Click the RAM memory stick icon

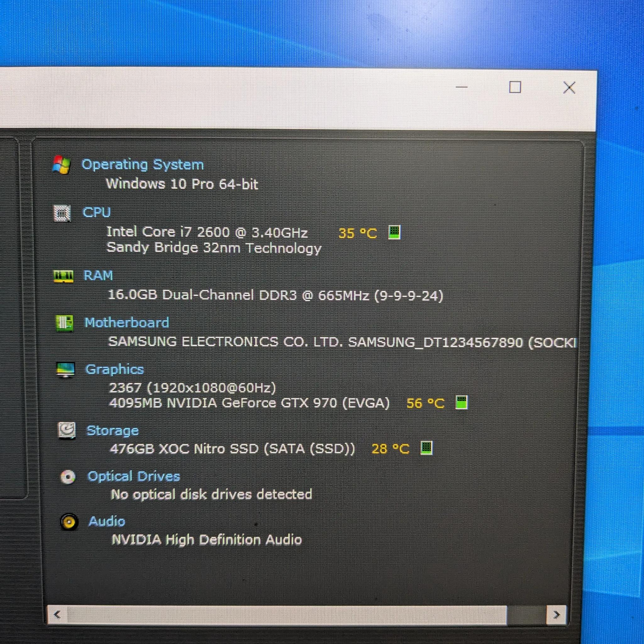(x=63, y=276)
